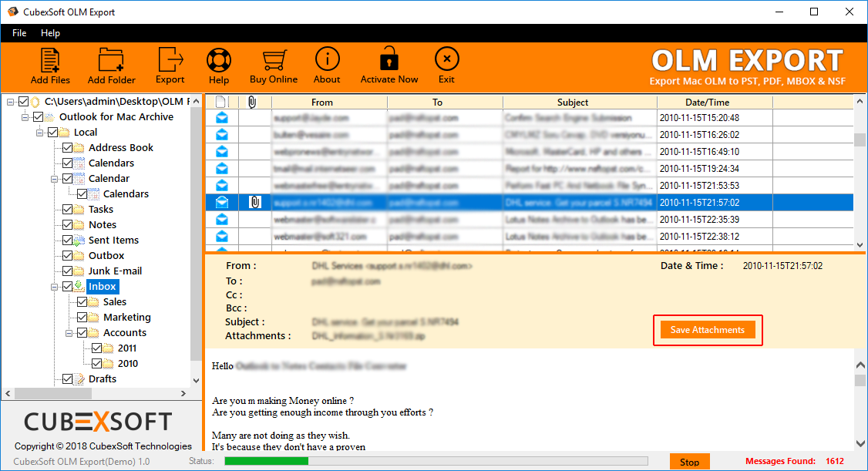Viewport: 868px width, 471px height.
Task: Click preview pane scroll-down arrow
Action: tap(860, 443)
